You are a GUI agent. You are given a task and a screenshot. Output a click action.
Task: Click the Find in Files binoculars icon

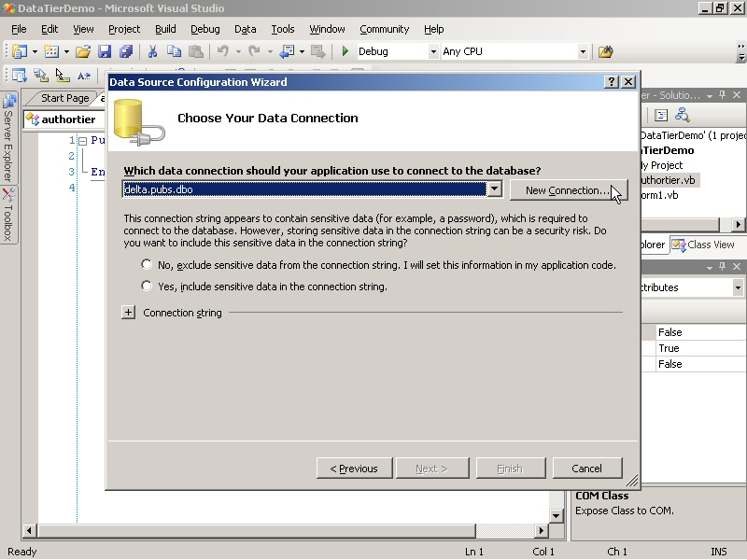605,51
